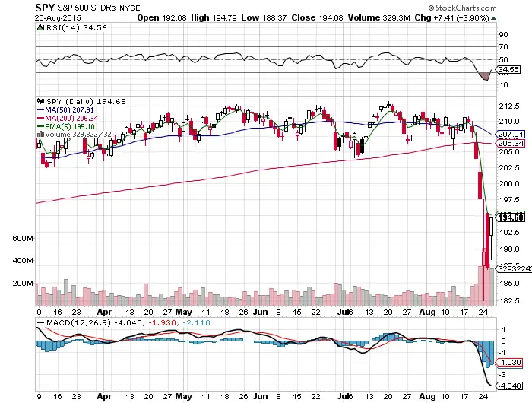Click the RSI legend icon before RSI(14)
532x403 pixels.
point(40,27)
